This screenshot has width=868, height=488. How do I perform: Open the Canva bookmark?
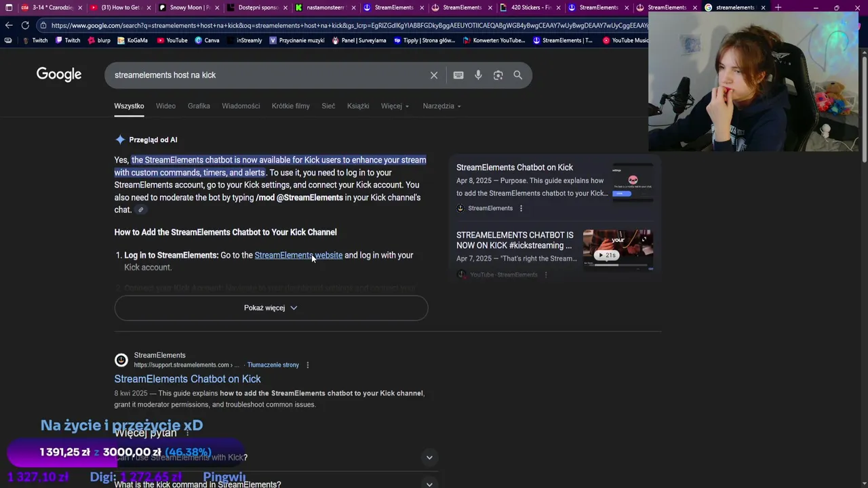[x=207, y=40]
